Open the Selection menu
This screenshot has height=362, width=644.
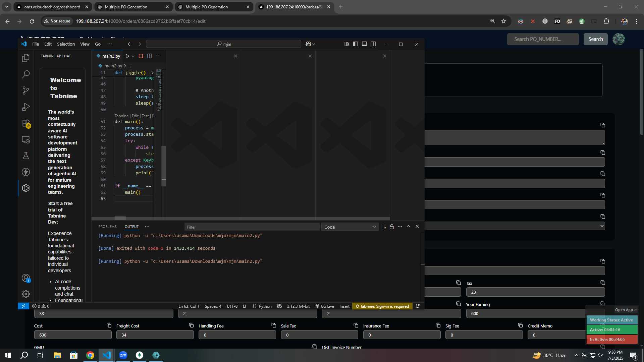coord(66,44)
